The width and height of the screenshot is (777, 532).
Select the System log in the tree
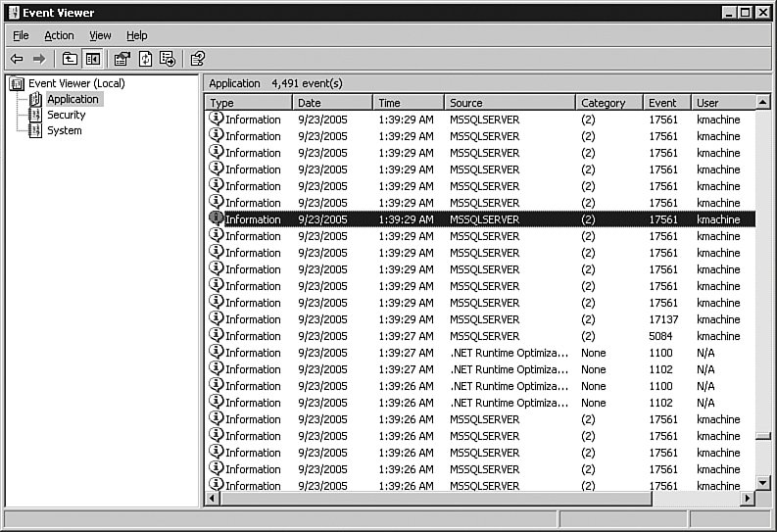point(65,130)
